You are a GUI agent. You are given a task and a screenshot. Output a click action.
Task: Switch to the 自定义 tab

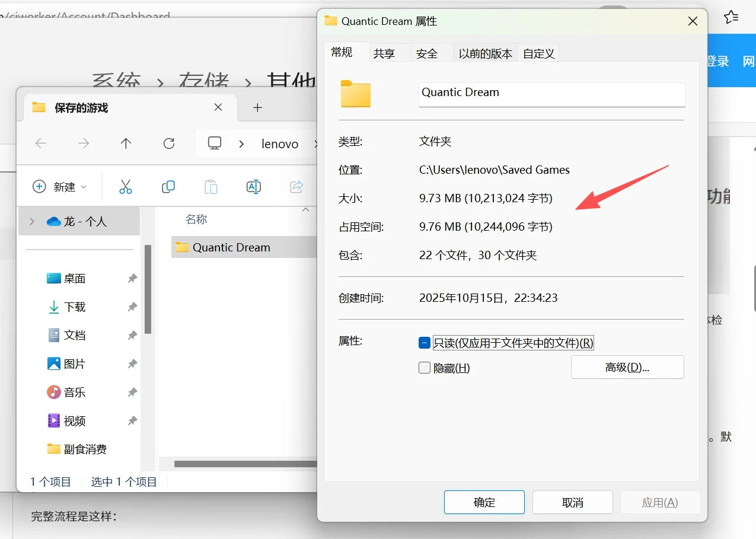(539, 53)
